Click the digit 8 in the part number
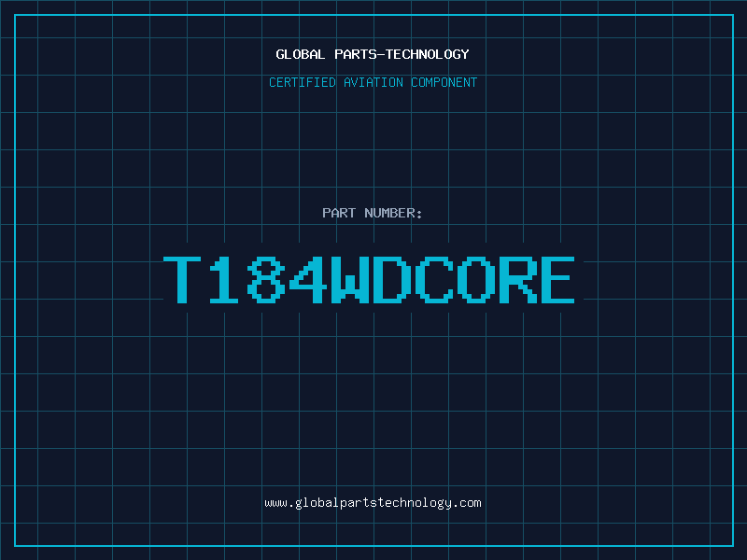Screen dimensions: 747x560 point(266,280)
